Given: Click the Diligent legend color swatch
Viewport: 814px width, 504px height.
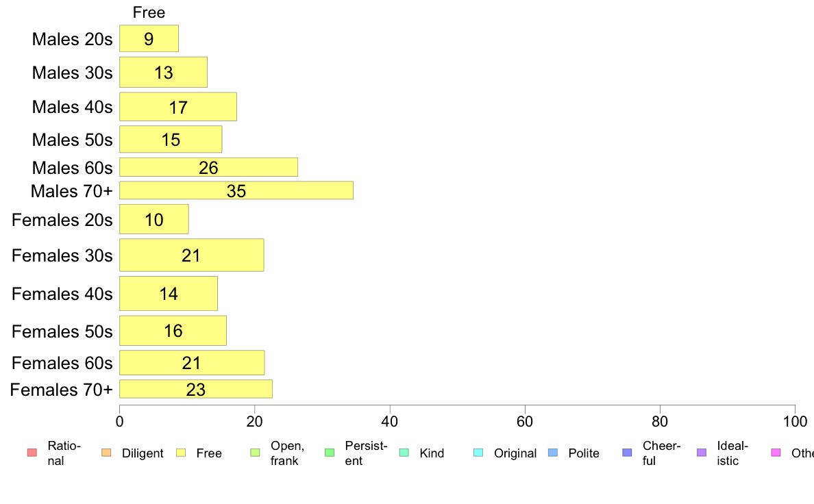Looking at the screenshot, I should click(106, 453).
